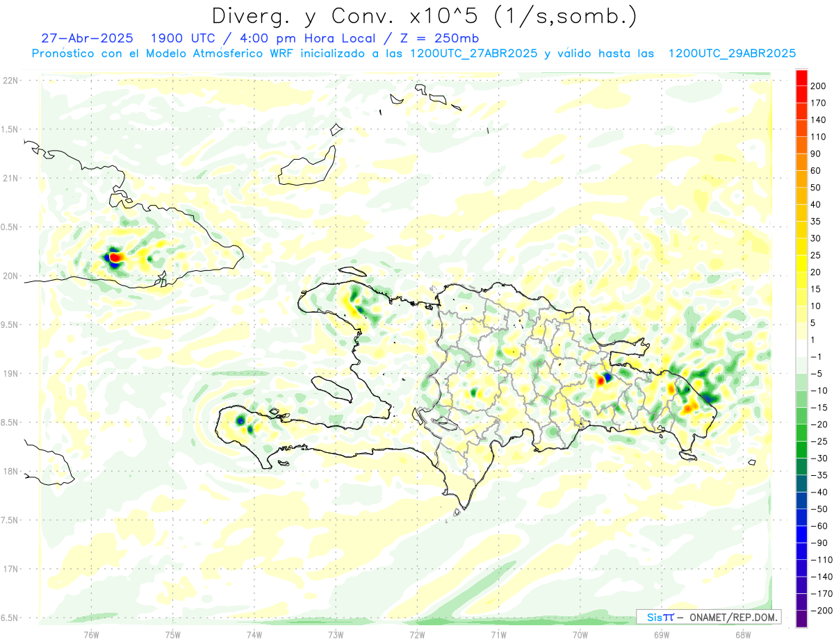This screenshot has width=834, height=644.
Task: Click the positive "60" colorbar label
Action: click(x=817, y=171)
